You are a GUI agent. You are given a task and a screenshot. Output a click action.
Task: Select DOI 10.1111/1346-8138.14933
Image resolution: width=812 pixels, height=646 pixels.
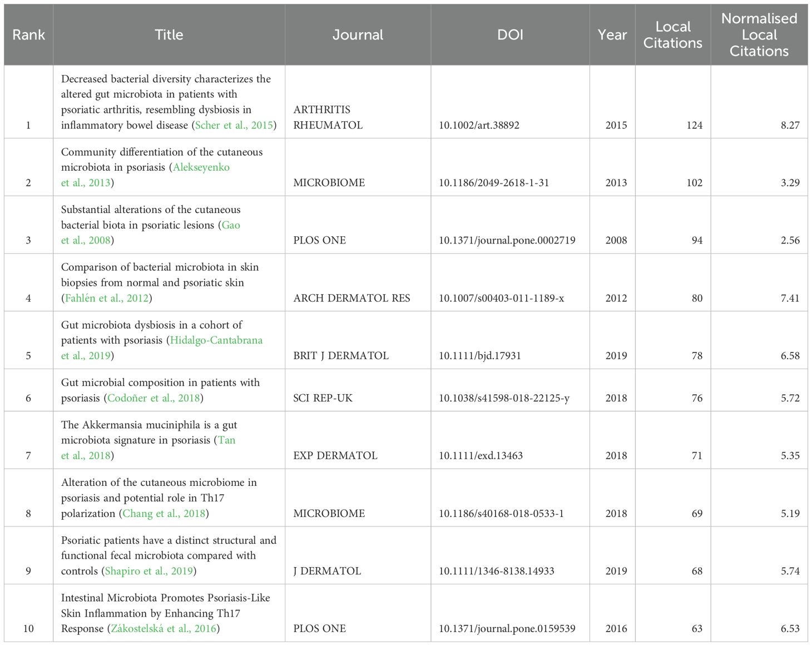pyautogui.click(x=497, y=571)
